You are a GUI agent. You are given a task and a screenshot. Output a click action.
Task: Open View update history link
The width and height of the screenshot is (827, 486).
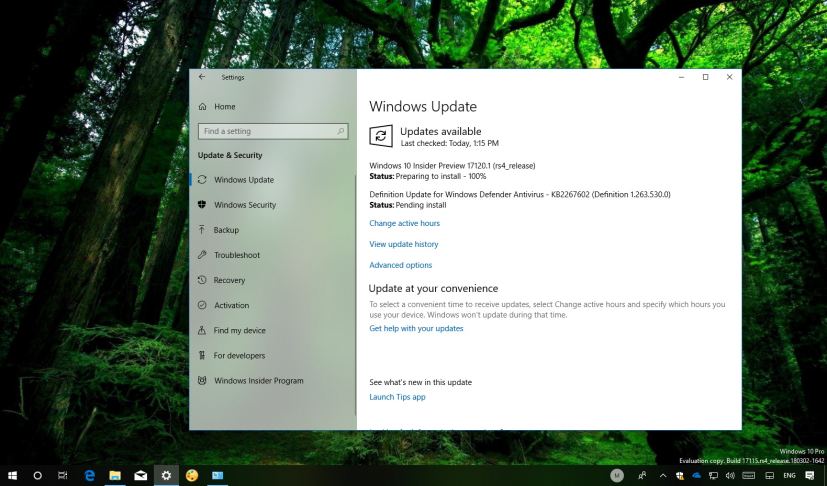pyautogui.click(x=403, y=244)
